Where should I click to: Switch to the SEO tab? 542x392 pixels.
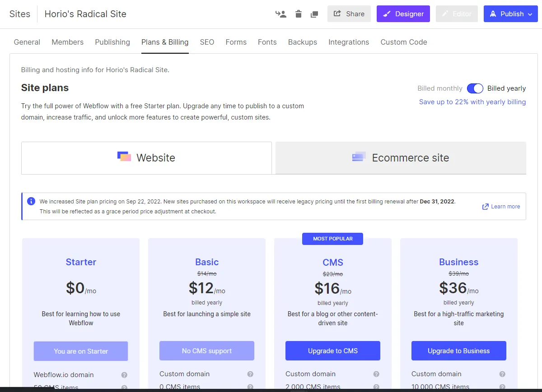(x=207, y=42)
